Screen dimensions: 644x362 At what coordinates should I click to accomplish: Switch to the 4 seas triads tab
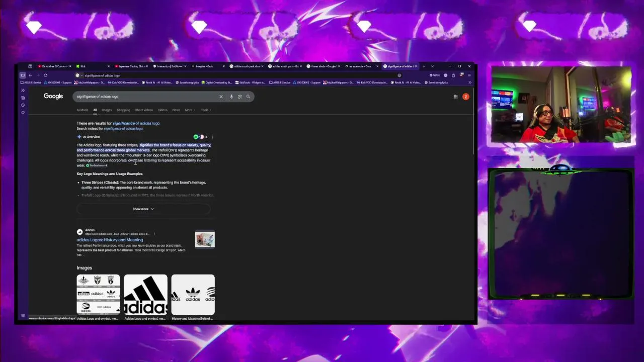point(323,66)
